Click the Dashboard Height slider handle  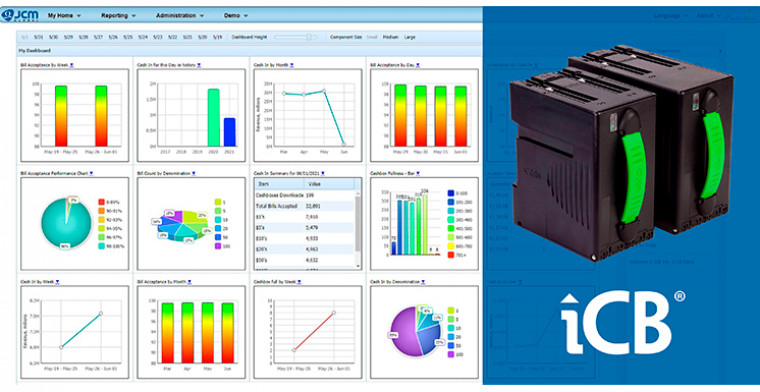(309, 37)
